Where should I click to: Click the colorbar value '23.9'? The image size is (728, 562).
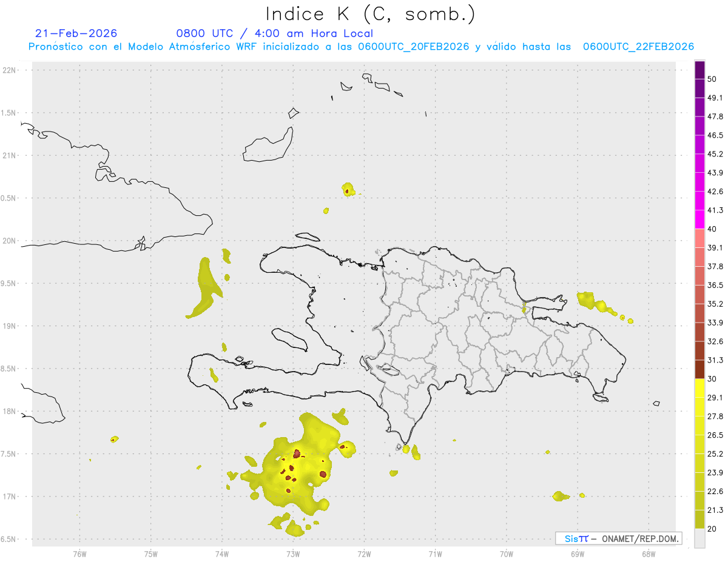click(x=715, y=473)
